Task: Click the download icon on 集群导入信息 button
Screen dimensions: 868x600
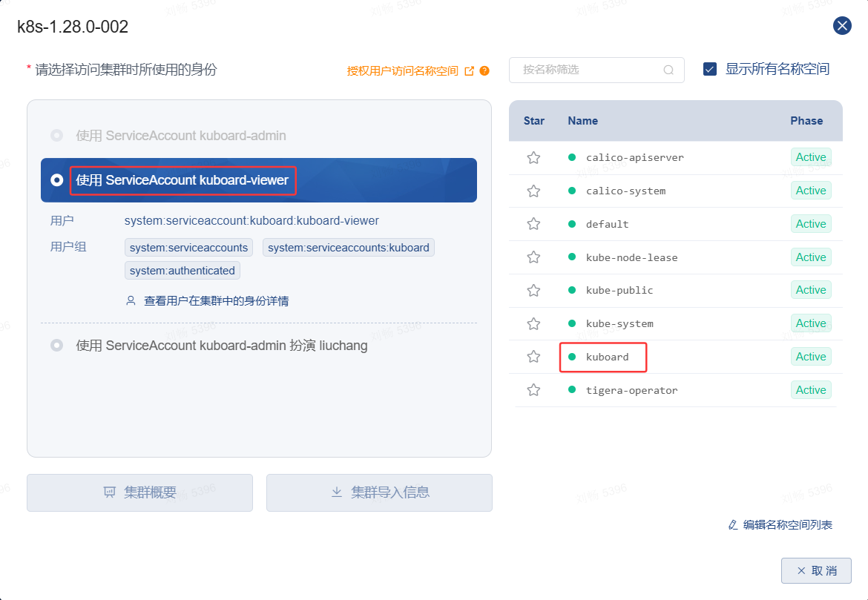Action: coord(337,492)
